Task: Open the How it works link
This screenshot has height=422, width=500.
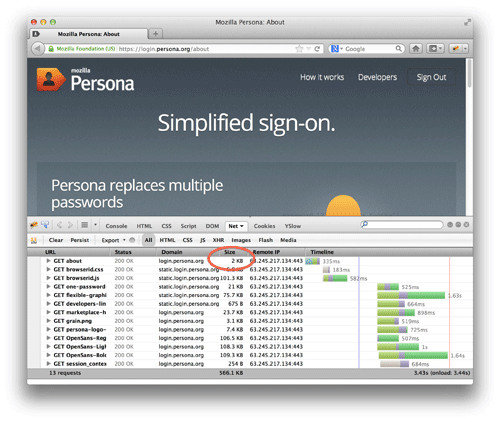Action: coord(322,77)
